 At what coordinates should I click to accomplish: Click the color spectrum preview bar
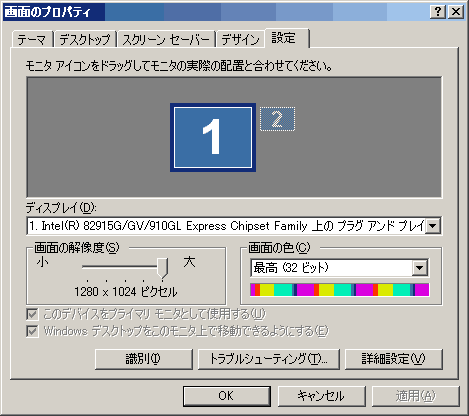(339, 290)
